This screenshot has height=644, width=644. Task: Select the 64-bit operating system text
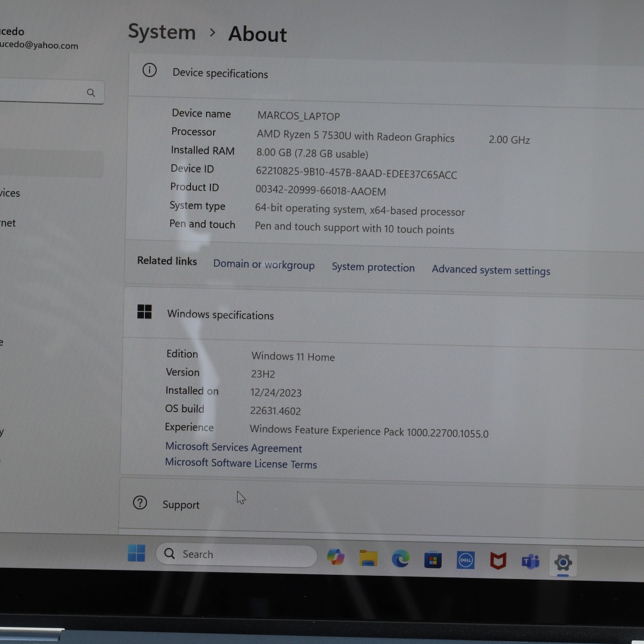coord(360,210)
